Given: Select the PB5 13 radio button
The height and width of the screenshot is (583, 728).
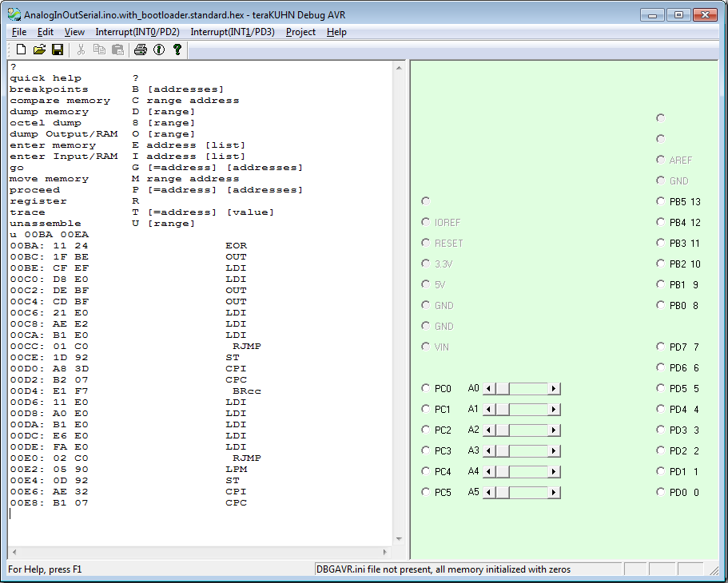Looking at the screenshot, I should tap(661, 201).
